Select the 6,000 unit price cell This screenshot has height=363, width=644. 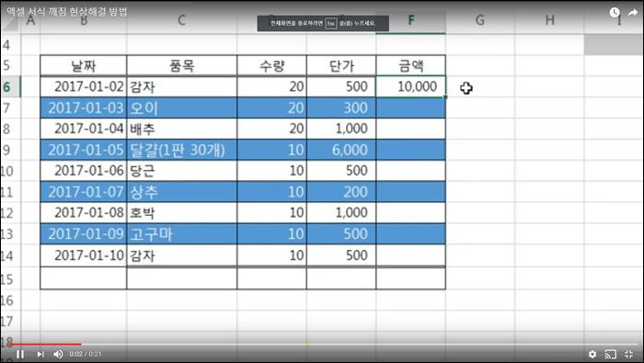pyautogui.click(x=341, y=150)
